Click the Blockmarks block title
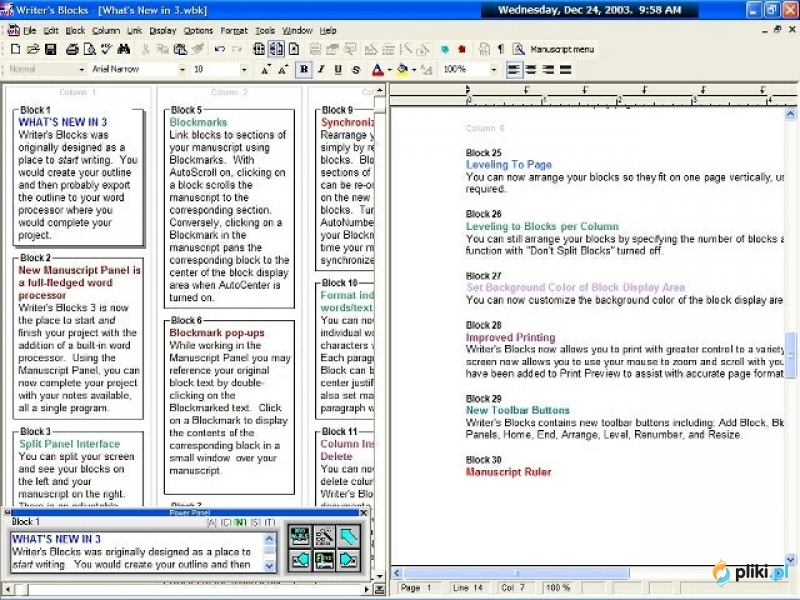 tap(198, 122)
